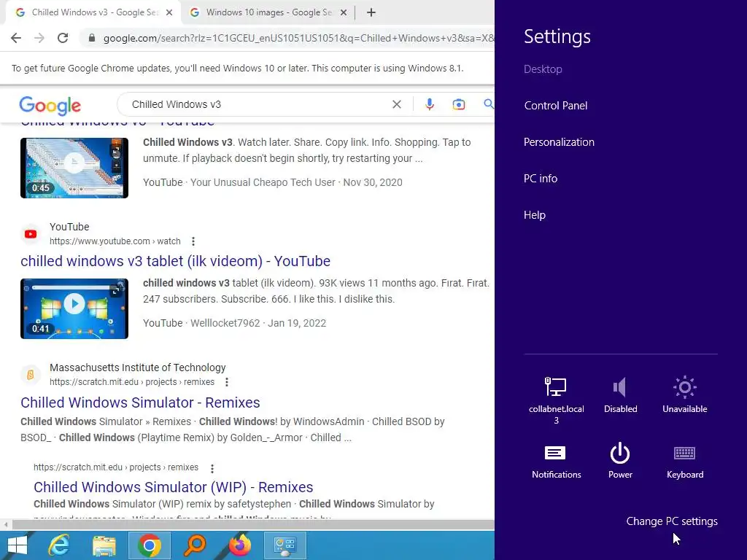Click Change PC settings link
Screen dimensions: 747x560
(x=672, y=521)
